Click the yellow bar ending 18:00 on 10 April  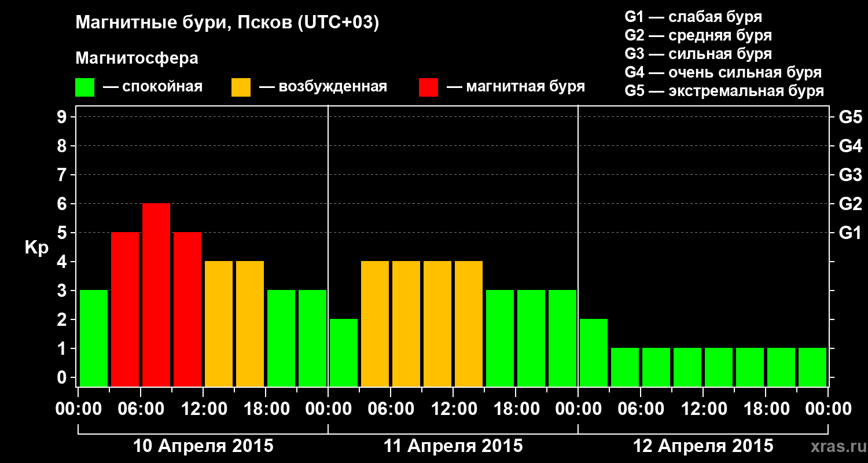point(250,324)
